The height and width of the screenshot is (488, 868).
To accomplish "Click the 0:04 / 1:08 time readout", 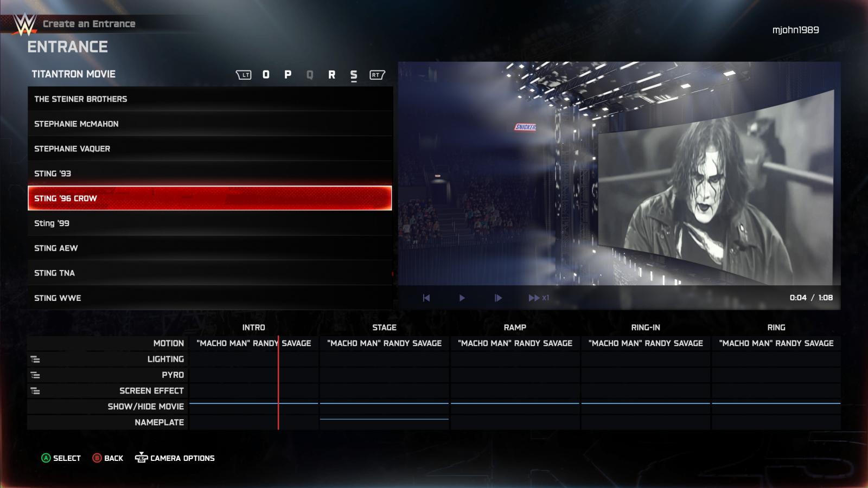I will coord(811,298).
